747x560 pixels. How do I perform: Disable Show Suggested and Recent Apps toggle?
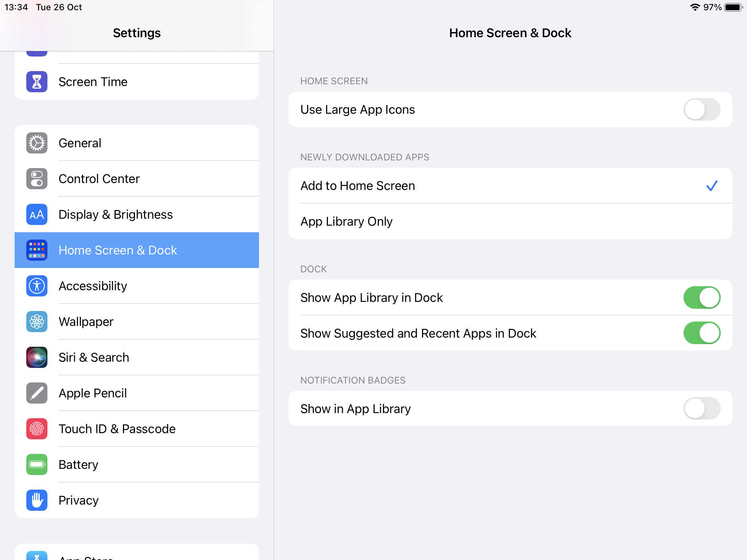[x=701, y=333]
